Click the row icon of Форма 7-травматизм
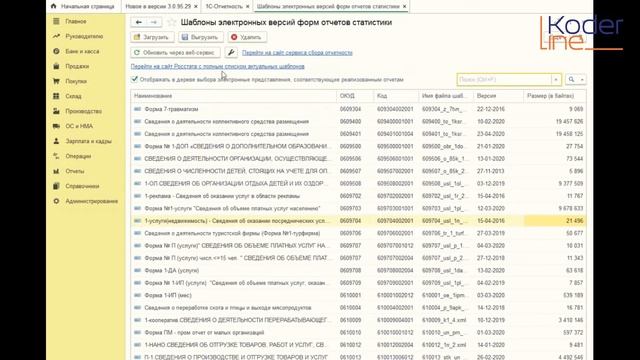This screenshot has height=360, width=640. point(138,109)
